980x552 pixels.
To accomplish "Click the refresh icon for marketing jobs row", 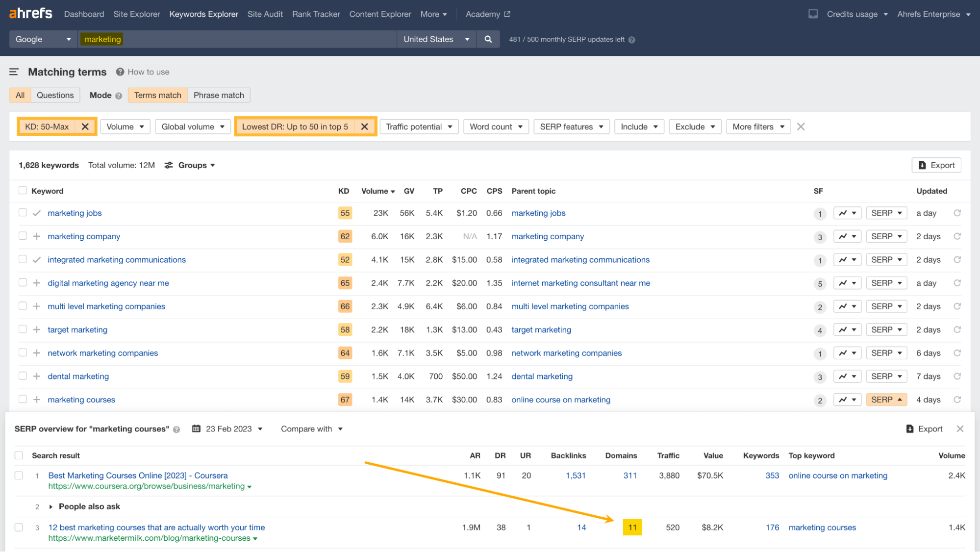I will click(957, 213).
